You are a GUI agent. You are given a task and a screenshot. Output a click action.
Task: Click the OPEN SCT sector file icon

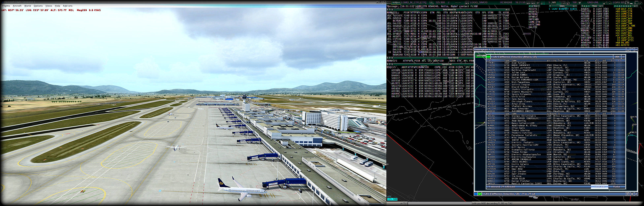pyautogui.click(x=467, y=2)
